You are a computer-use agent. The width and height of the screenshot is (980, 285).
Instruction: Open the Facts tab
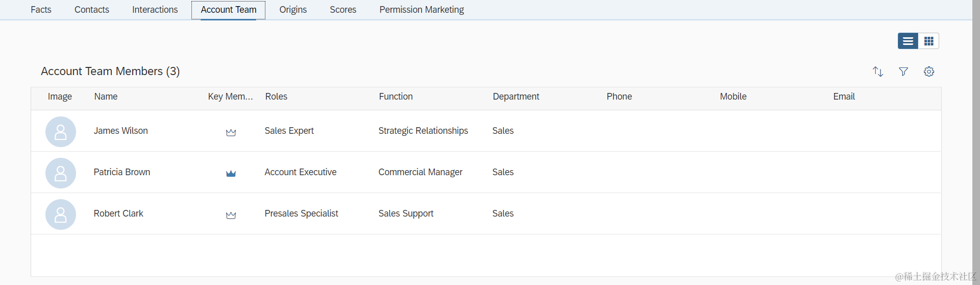pos(41,10)
